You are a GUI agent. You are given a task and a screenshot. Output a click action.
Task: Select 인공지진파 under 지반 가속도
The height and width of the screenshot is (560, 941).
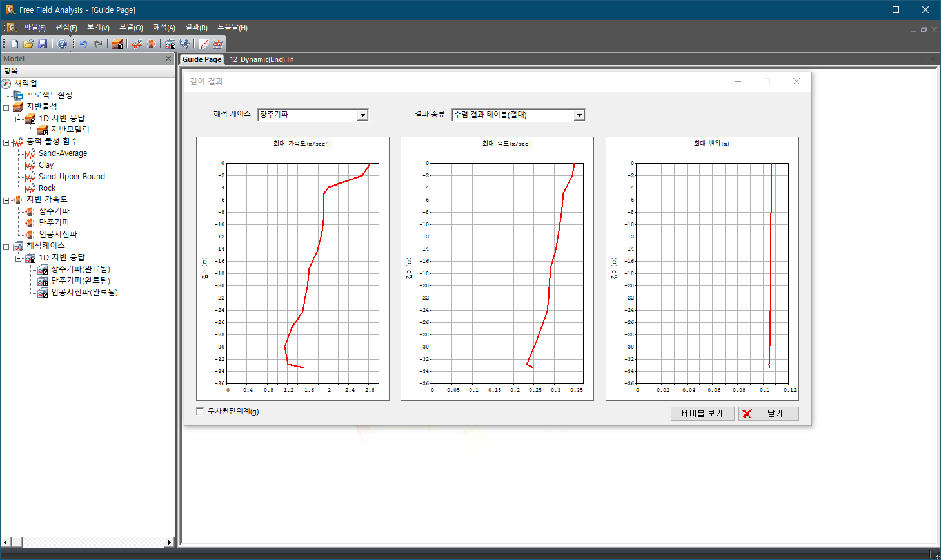click(x=58, y=234)
